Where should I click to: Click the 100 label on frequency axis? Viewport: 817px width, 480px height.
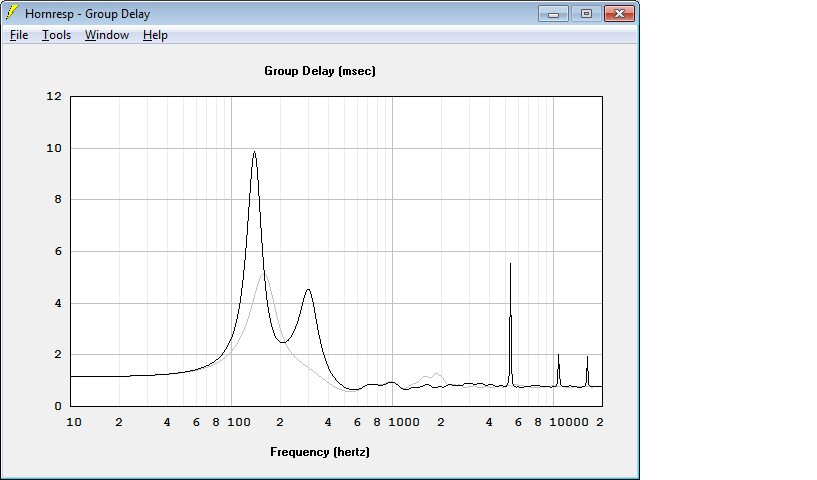tap(239, 422)
